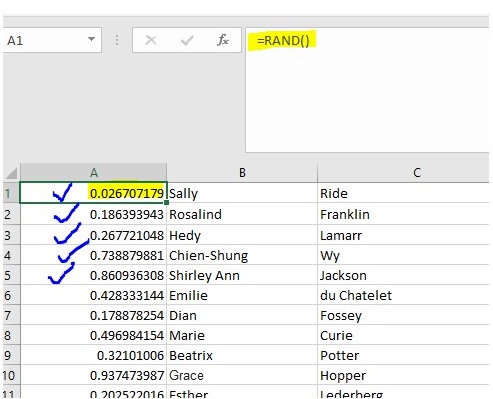The width and height of the screenshot is (493, 399).
Task: Select column B header
Action: click(242, 173)
